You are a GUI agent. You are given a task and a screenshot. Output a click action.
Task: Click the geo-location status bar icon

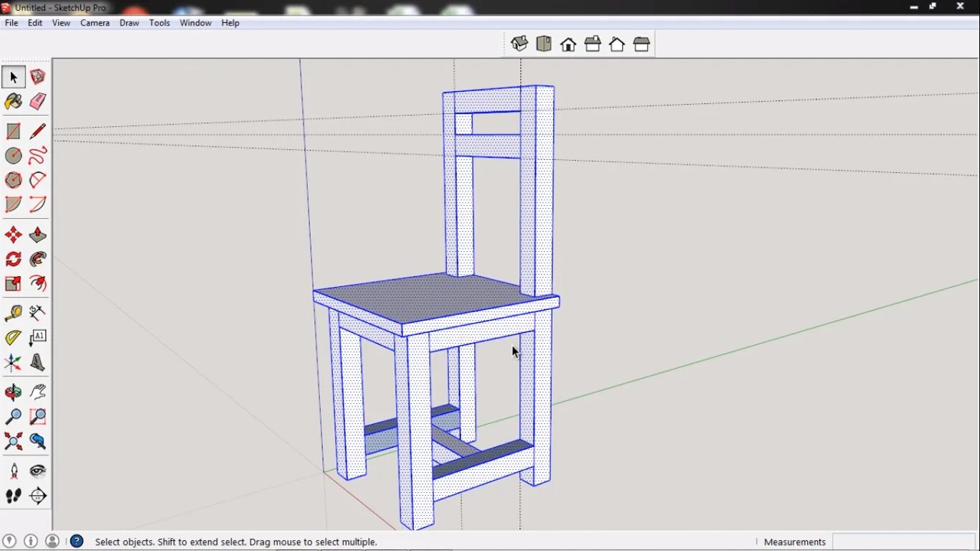9,541
